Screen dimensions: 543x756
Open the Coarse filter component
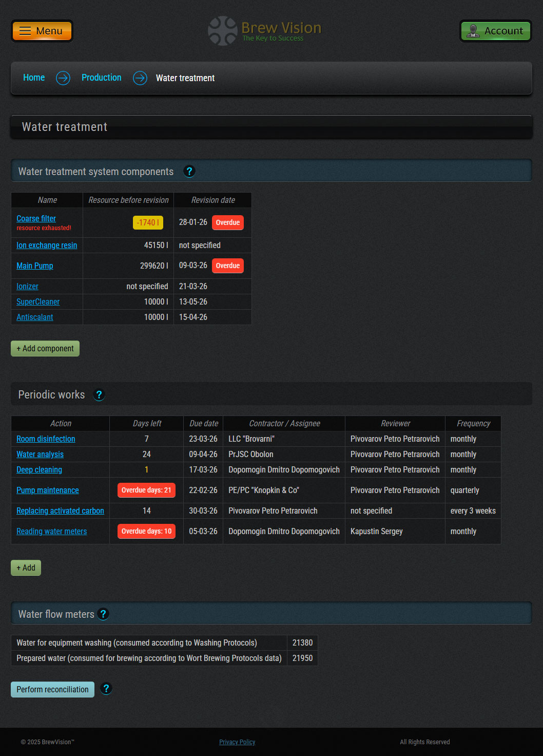coord(36,219)
